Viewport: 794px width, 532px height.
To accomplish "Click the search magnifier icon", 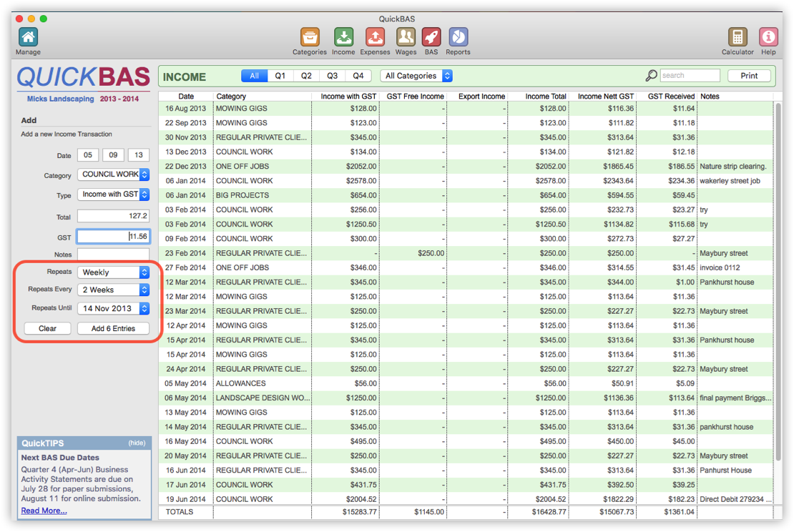I will tap(651, 75).
